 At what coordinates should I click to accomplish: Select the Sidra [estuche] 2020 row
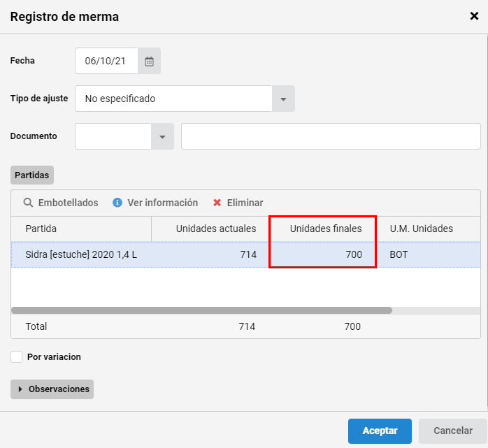[x=245, y=254]
